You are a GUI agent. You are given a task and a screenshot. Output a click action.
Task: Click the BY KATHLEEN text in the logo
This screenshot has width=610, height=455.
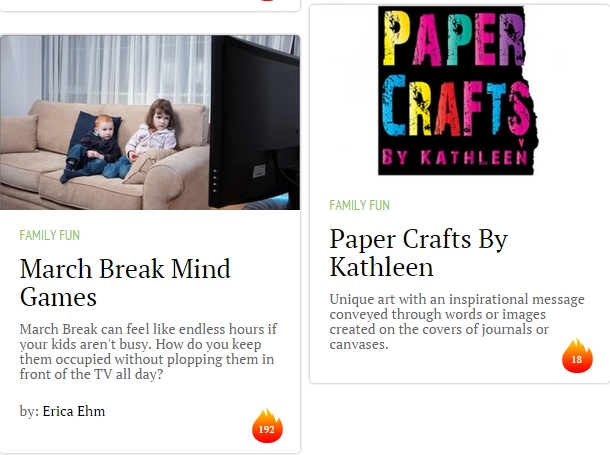click(454, 157)
